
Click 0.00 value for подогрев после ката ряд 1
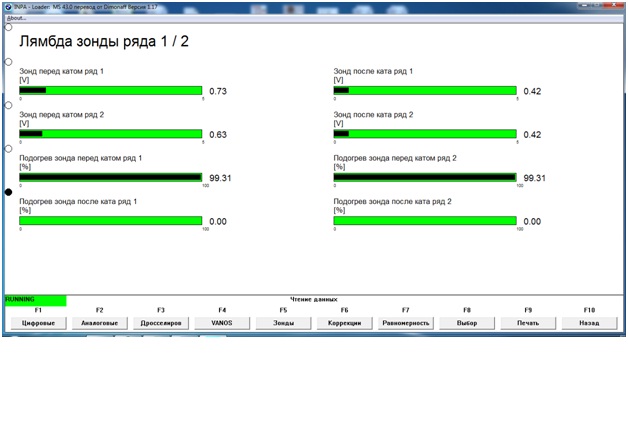point(218,221)
